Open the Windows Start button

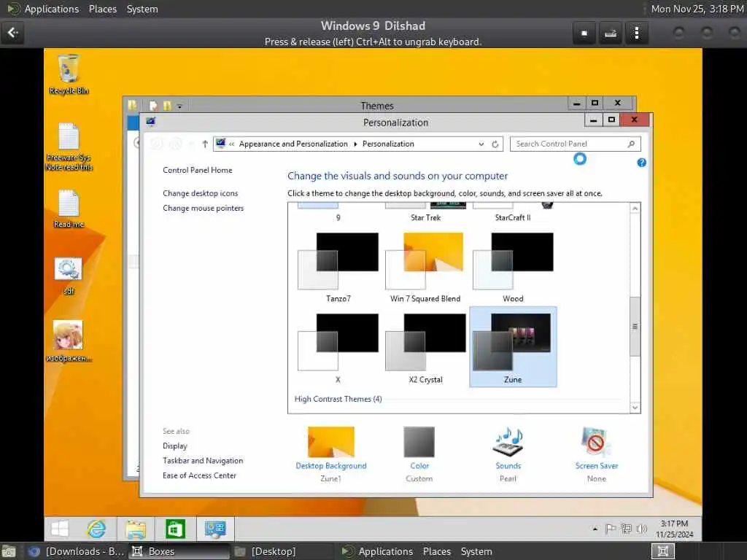point(60,529)
